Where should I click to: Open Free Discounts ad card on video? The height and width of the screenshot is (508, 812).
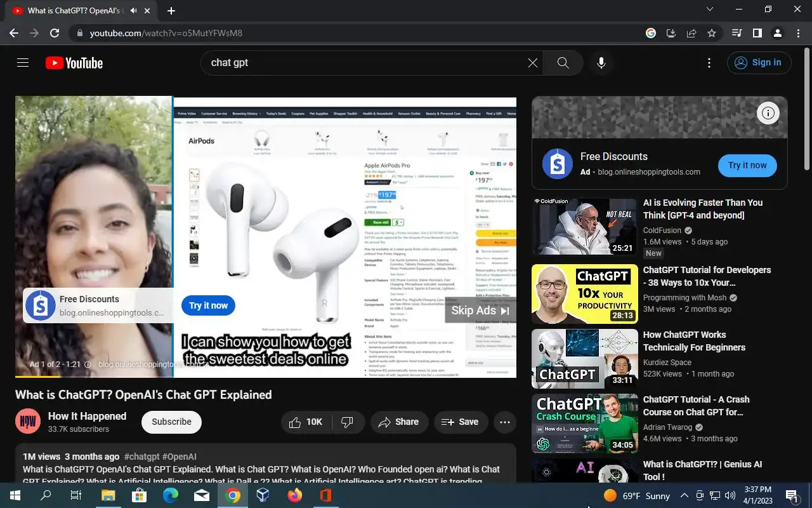(x=98, y=305)
